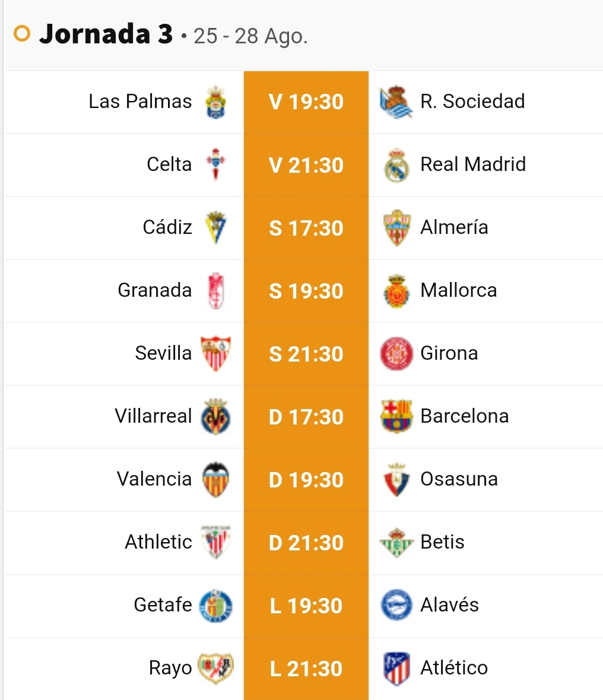Open the Celta V 21:30 match time
This screenshot has height=700, width=603.
tap(306, 165)
